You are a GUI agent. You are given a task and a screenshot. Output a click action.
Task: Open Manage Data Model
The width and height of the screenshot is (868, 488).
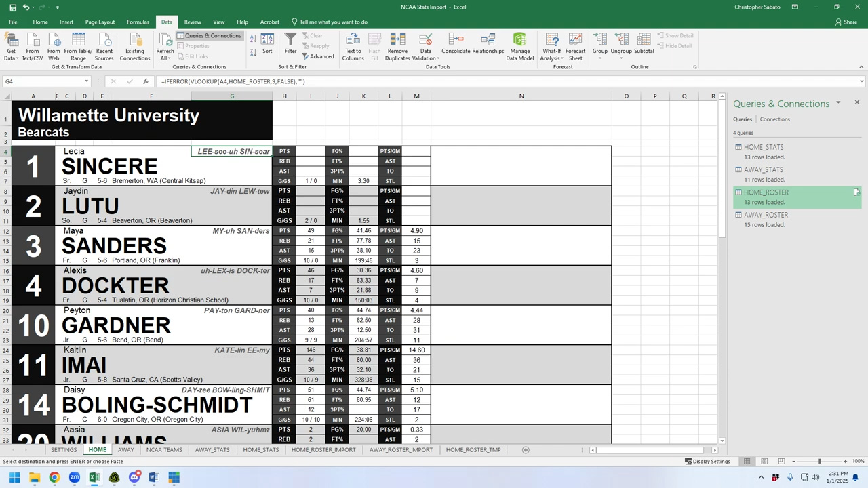pyautogui.click(x=519, y=46)
